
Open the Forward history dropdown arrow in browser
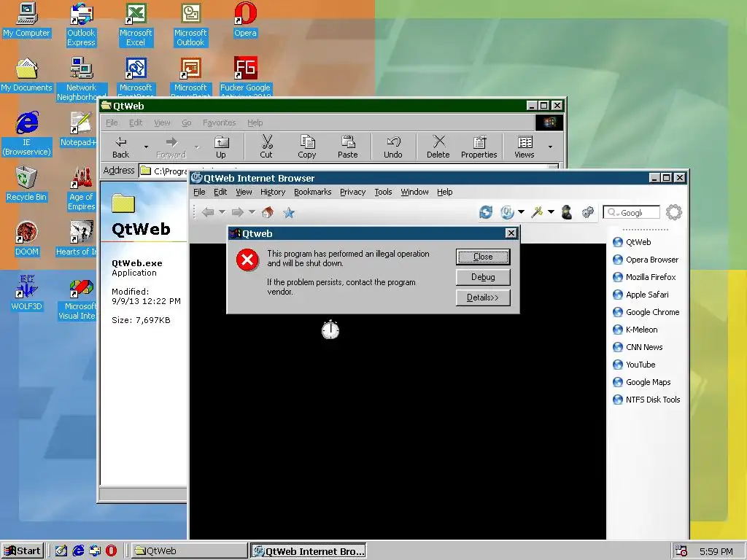[x=252, y=212]
